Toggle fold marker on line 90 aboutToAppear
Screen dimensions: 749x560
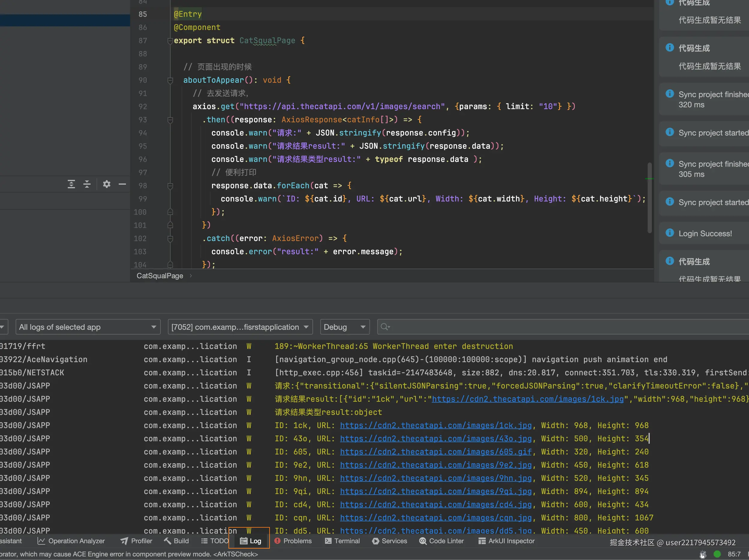[x=170, y=81]
